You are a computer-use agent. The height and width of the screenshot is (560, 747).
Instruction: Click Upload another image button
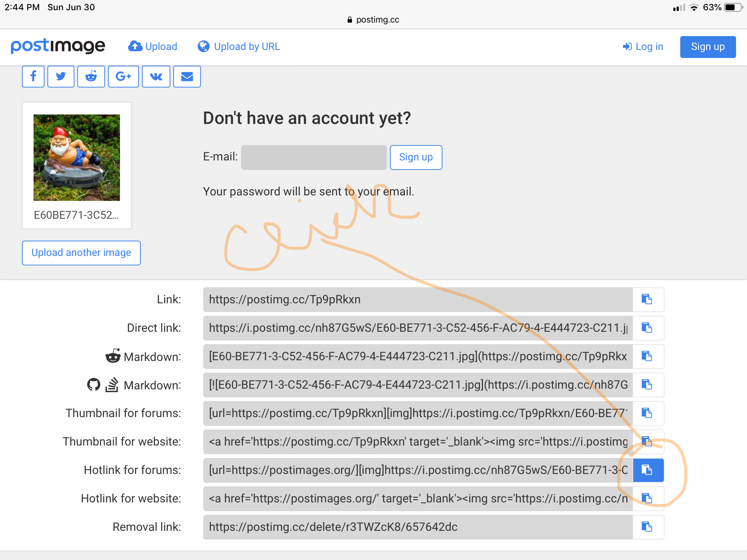tap(81, 253)
